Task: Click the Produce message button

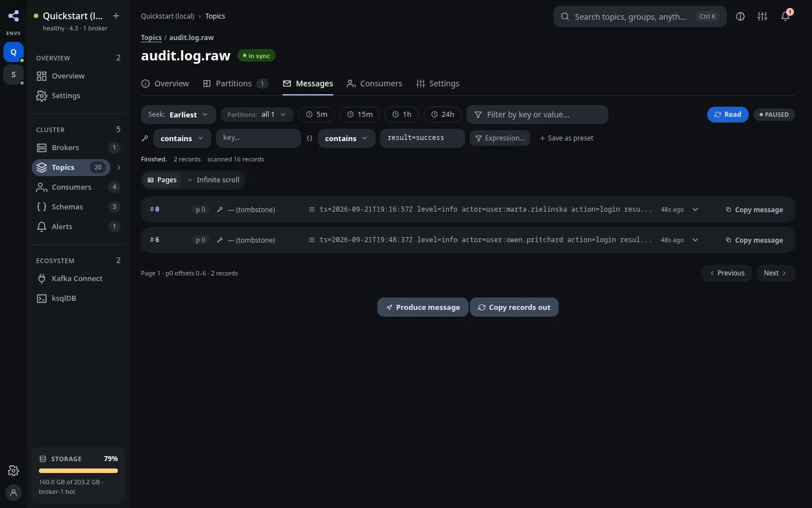Action: point(423,307)
